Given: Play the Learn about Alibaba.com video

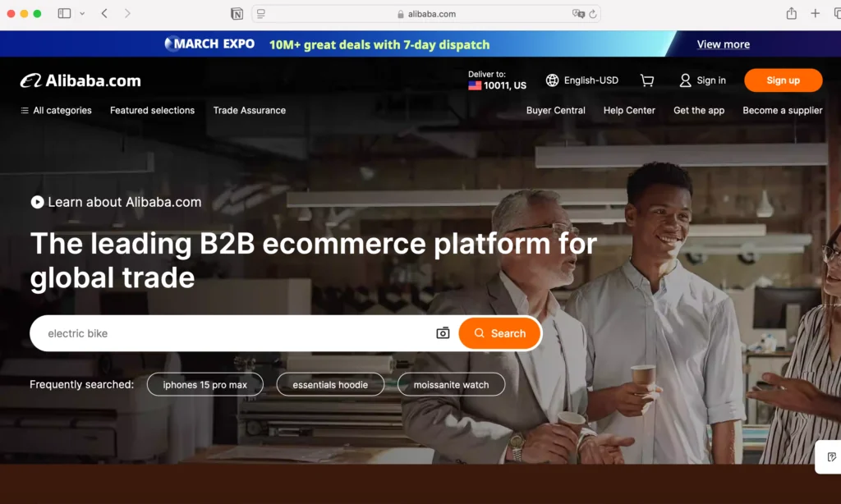Looking at the screenshot, I should point(37,202).
